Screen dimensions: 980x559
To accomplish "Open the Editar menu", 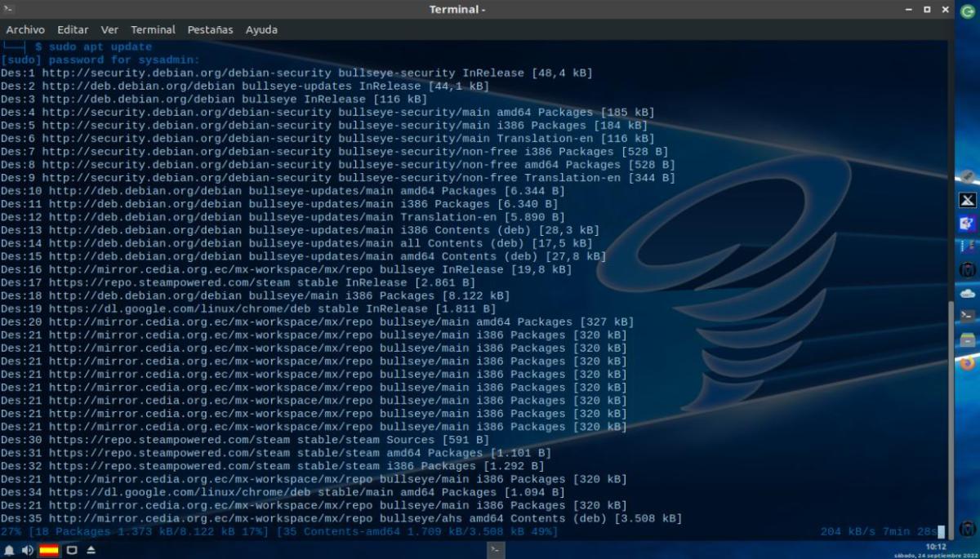I will (73, 29).
